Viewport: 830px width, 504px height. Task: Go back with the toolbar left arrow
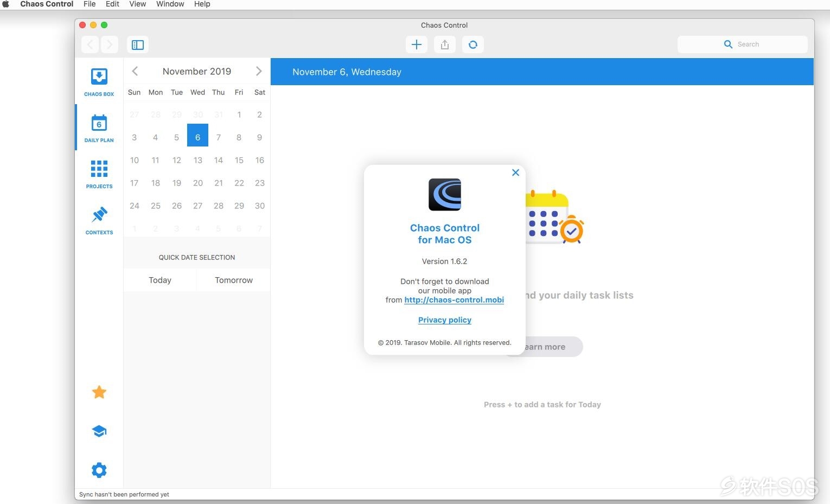90,44
